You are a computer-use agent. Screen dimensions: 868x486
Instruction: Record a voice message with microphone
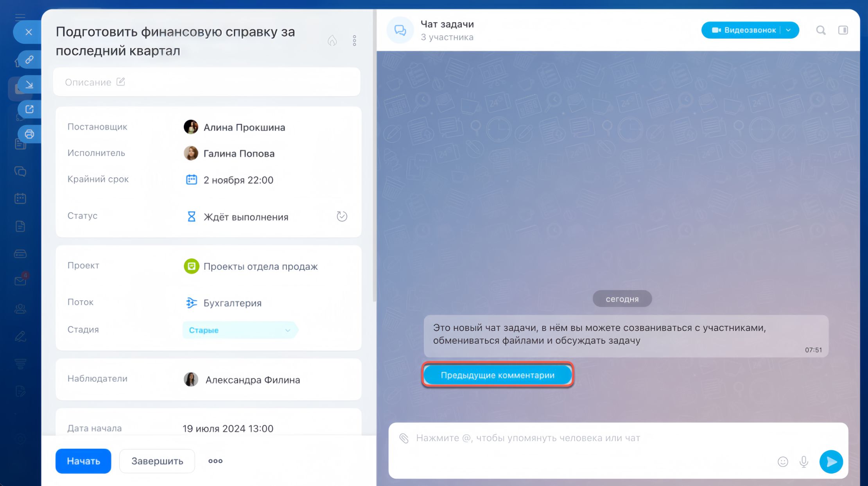click(x=804, y=462)
